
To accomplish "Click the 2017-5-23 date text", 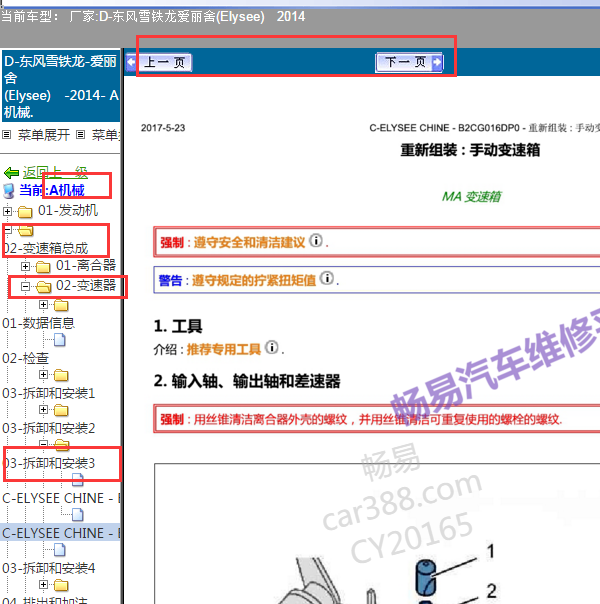I will tap(163, 128).
